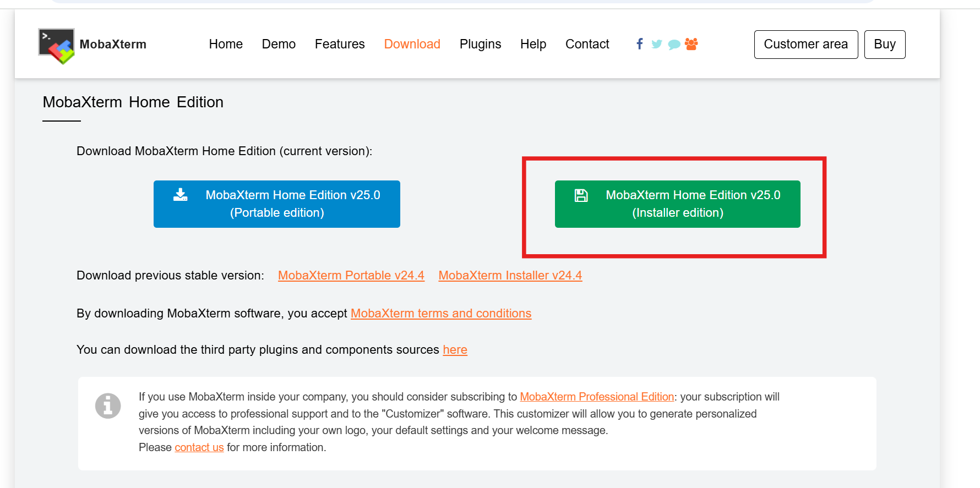Click the Buy button

click(885, 45)
